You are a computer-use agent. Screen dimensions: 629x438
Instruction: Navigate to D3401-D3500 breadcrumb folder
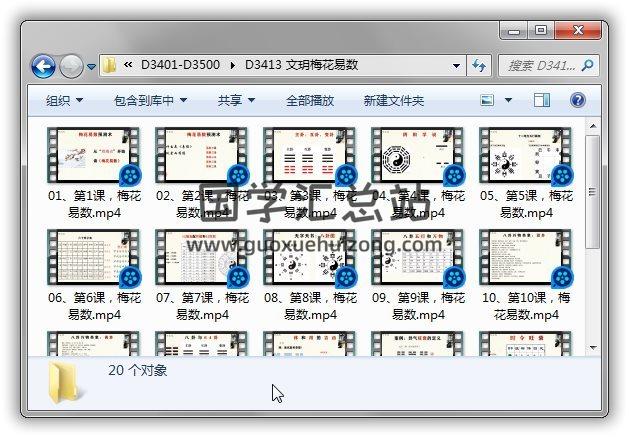click(183, 66)
